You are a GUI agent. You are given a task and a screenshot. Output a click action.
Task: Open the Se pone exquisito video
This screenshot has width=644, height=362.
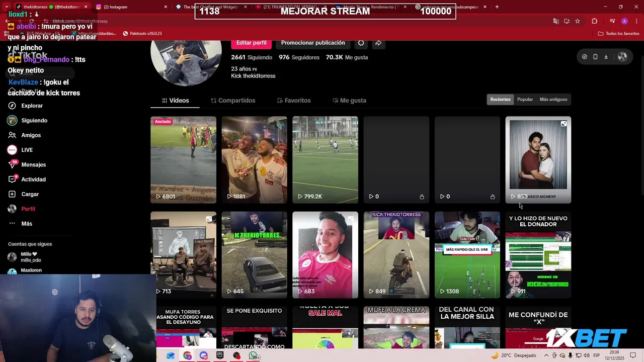pos(254,328)
